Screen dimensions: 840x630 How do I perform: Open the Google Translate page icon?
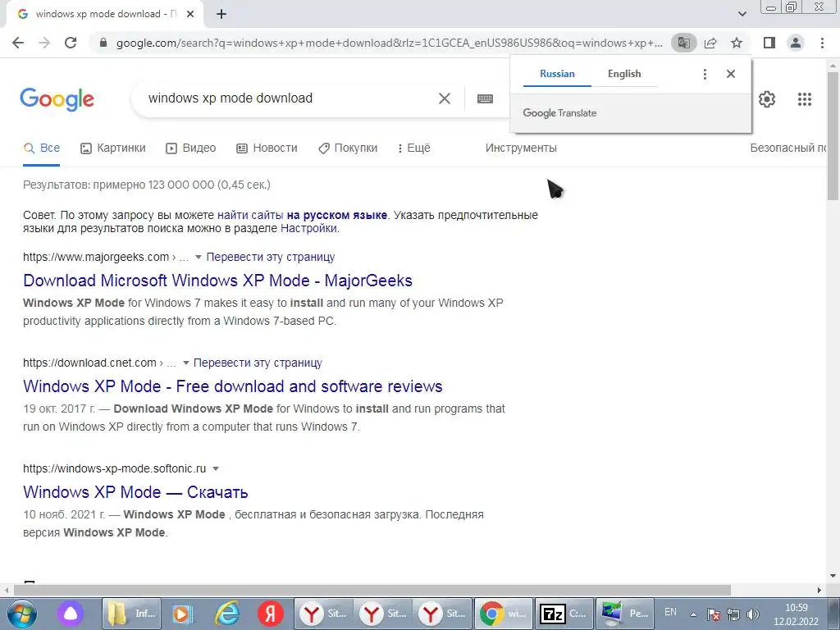tap(683, 43)
